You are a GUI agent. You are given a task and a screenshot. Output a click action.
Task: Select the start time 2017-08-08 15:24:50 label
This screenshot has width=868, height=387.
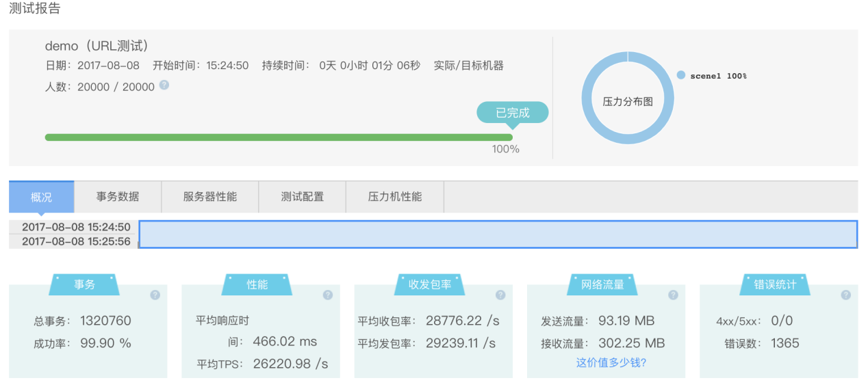click(76, 227)
